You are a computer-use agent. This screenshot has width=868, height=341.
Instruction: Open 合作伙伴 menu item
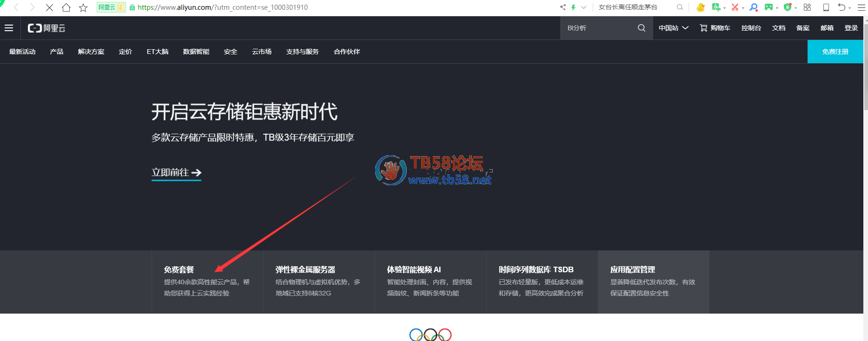[347, 52]
